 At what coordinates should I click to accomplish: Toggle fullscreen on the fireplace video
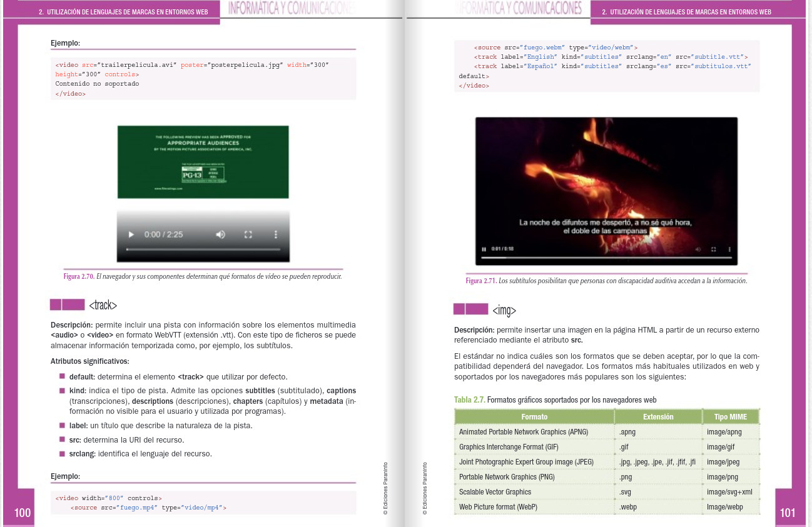coord(713,248)
